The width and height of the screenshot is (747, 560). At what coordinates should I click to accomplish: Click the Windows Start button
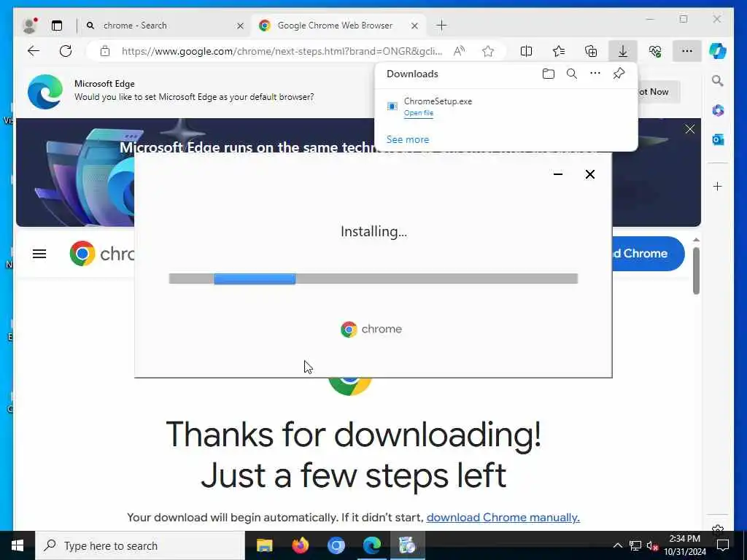18,545
